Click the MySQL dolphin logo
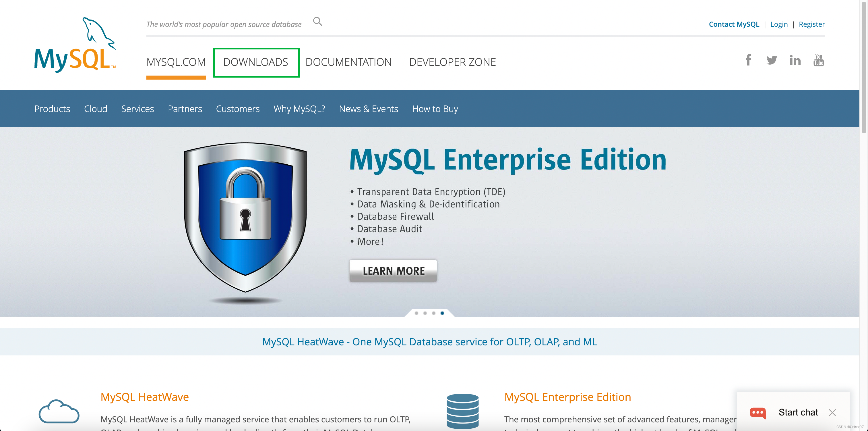Viewport: 868px width, 431px height. 75,44
